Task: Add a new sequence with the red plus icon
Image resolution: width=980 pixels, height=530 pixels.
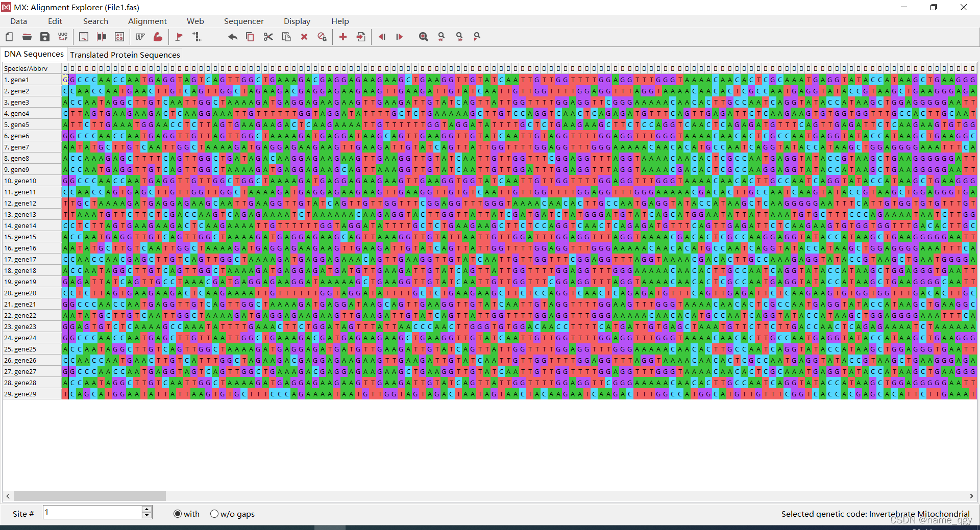Action: [x=343, y=37]
